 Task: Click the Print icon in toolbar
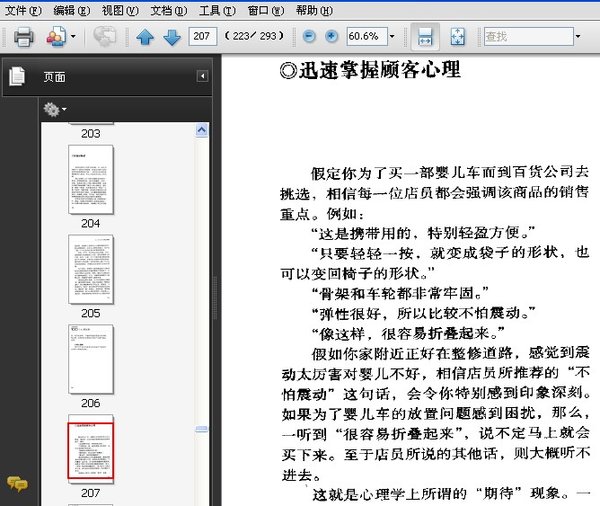click(x=23, y=37)
